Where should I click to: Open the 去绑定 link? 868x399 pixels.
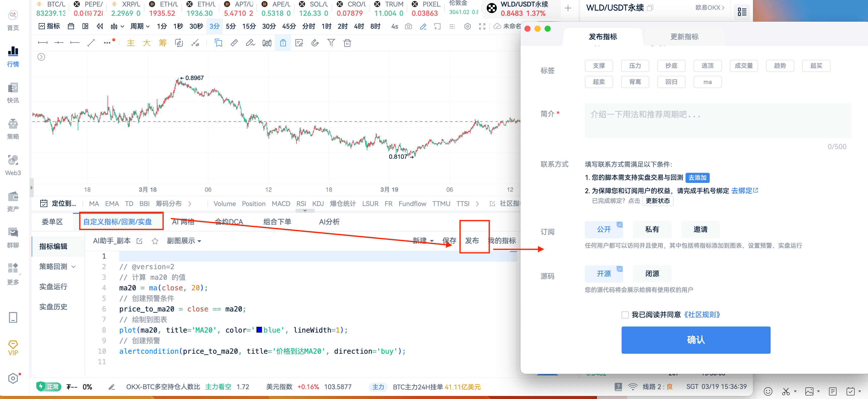[x=744, y=191]
